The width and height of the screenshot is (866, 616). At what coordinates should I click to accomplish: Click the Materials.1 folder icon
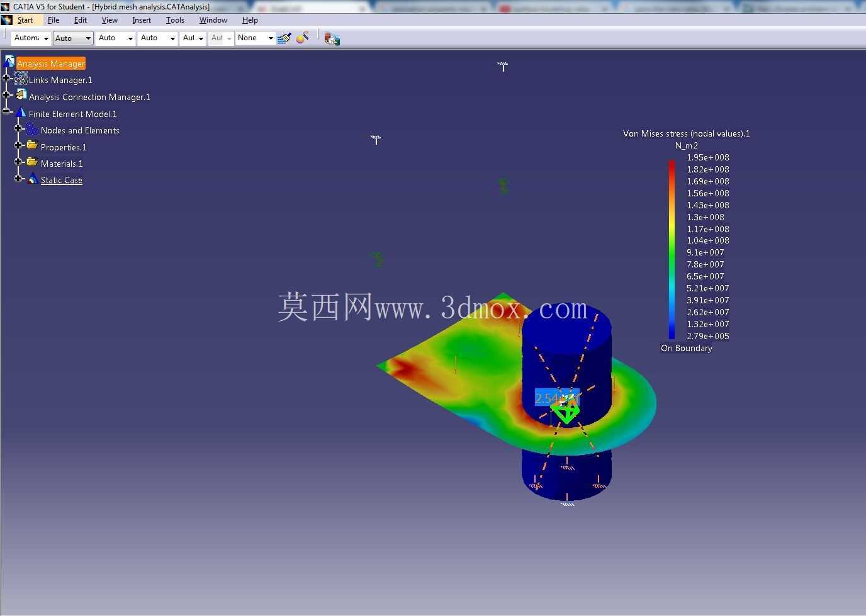(32, 162)
